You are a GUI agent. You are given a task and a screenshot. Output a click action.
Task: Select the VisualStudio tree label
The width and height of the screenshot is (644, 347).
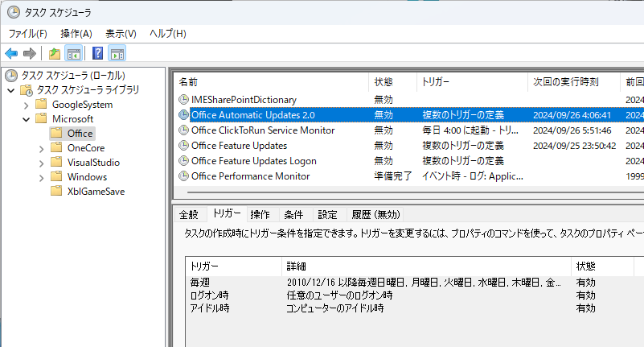tap(93, 163)
